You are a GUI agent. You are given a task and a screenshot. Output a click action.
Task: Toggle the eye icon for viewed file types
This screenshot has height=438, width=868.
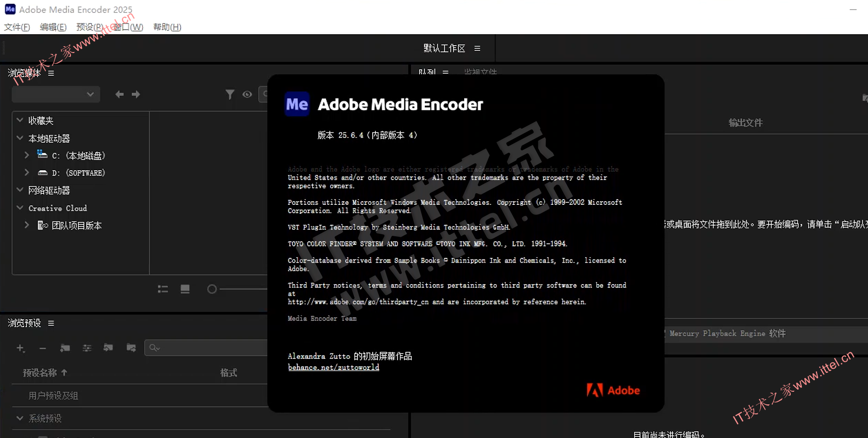tap(247, 95)
